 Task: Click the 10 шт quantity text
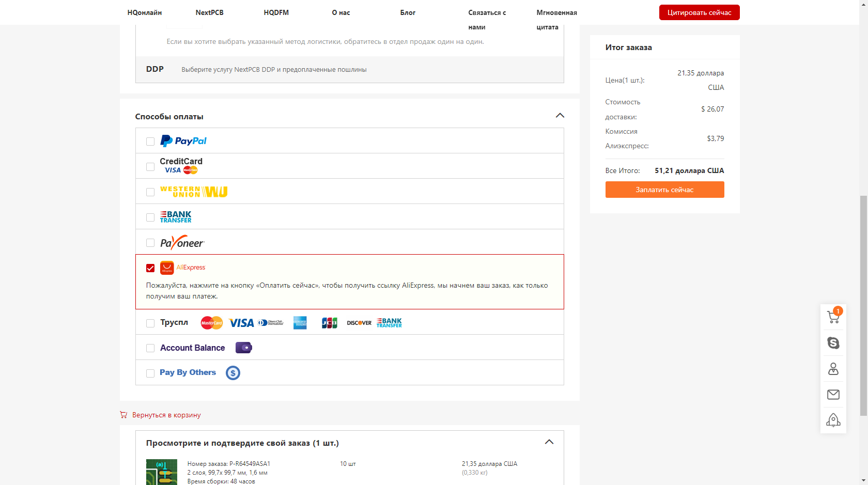point(348,464)
